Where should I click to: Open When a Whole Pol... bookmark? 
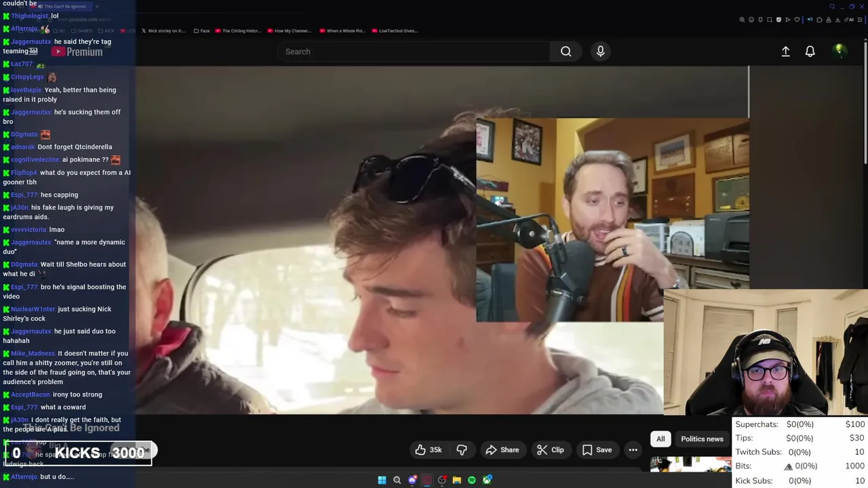pyautogui.click(x=342, y=30)
